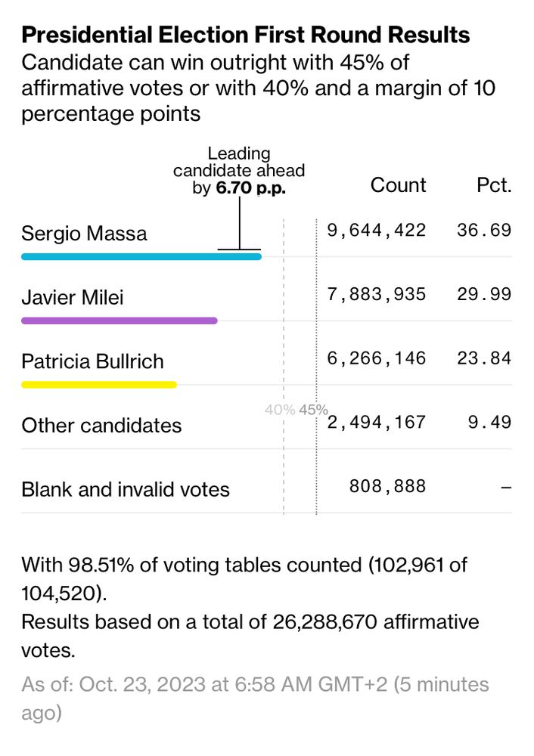Select Bullrich's vote count 6,266,146

376,358
